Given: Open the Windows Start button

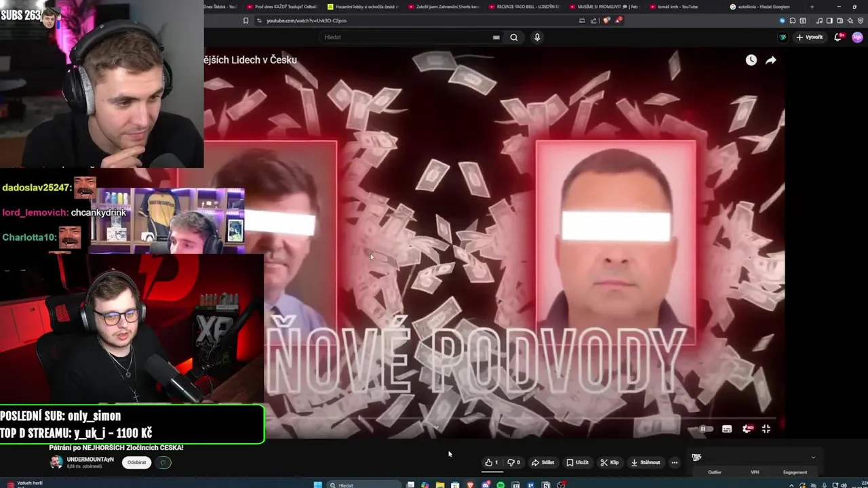Looking at the screenshot, I should click(x=317, y=485).
